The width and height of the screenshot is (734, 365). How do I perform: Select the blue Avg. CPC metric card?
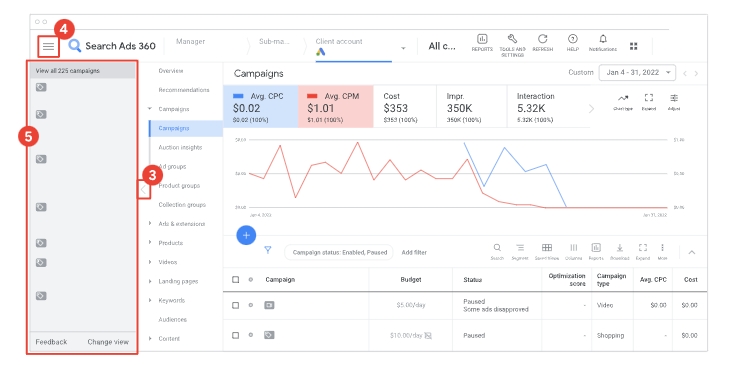pyautogui.click(x=261, y=106)
